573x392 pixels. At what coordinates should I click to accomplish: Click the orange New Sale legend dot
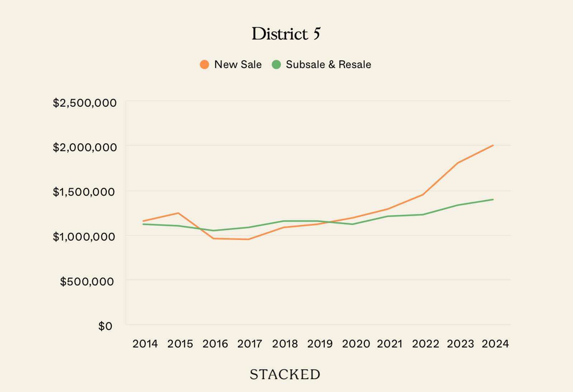[x=204, y=64]
